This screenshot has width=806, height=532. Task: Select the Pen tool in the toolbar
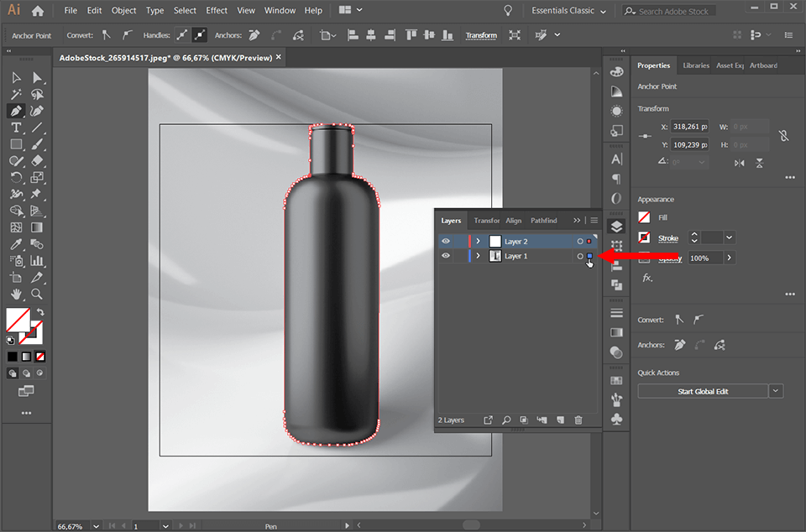(x=17, y=110)
